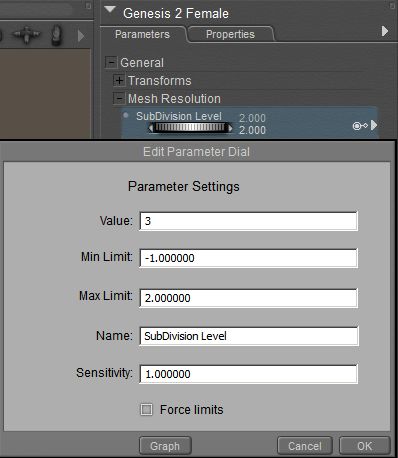Collapse the General group
The image size is (398, 458).
click(111, 62)
